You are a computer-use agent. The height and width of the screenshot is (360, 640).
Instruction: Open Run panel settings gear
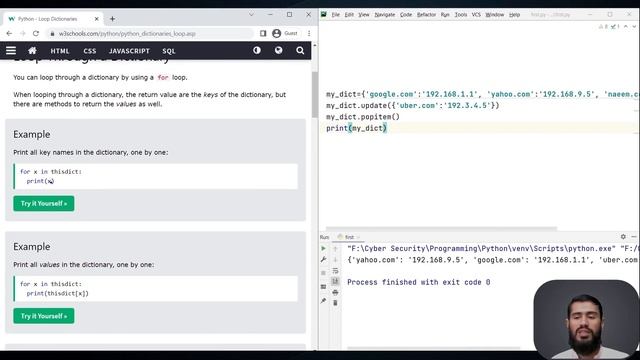pyautogui.click(x=623, y=236)
